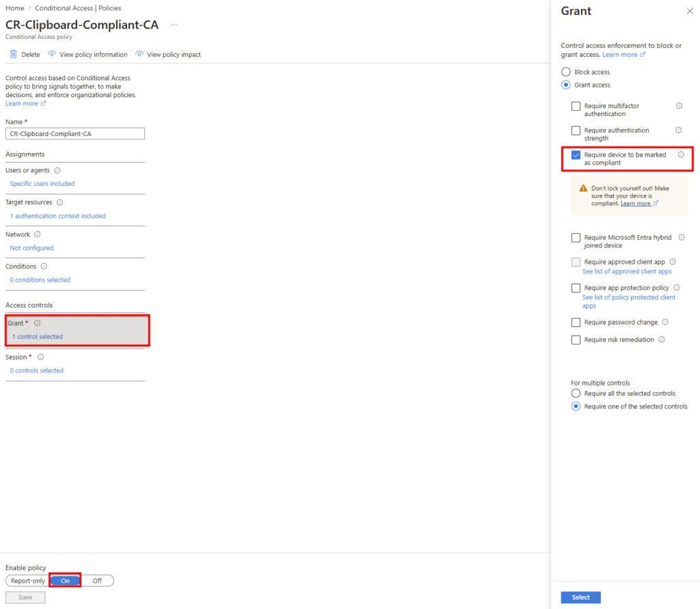Open Conditional Access | Policies breadcrumb
The height and width of the screenshot is (609, 700).
(x=78, y=8)
